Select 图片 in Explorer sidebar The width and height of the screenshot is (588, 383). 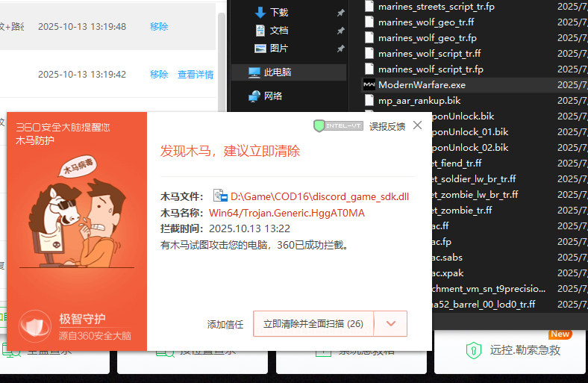pos(279,49)
